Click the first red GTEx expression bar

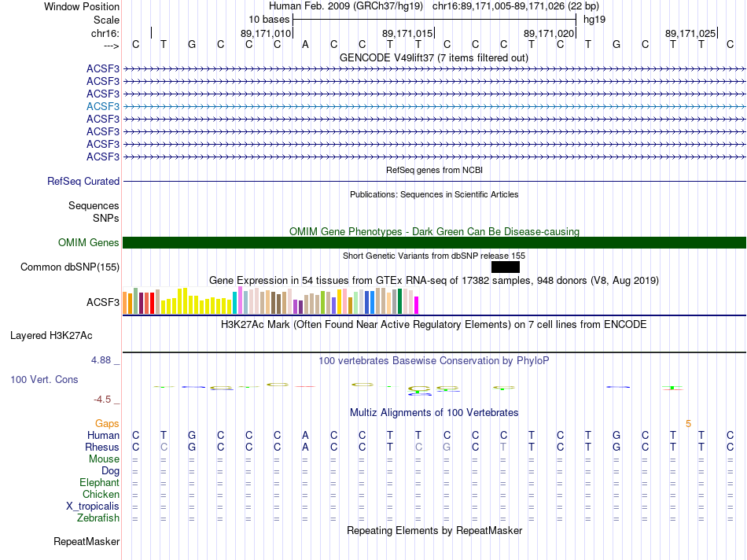pyautogui.click(x=147, y=303)
